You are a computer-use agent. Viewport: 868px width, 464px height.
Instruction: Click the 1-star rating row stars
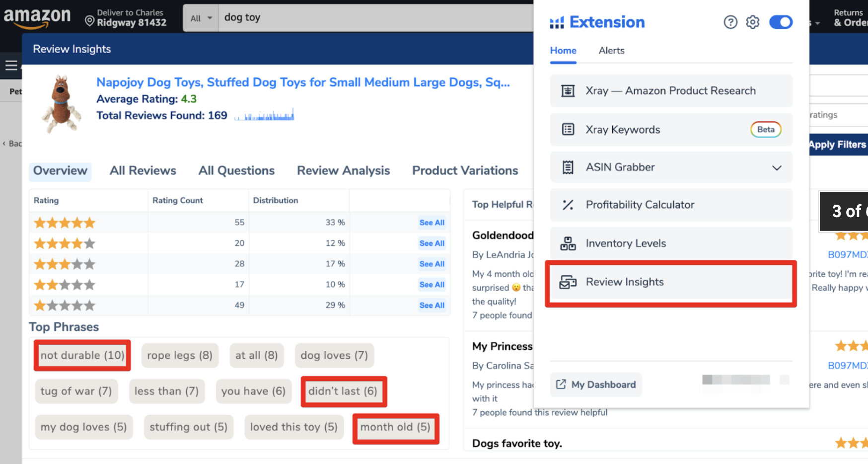tap(65, 306)
